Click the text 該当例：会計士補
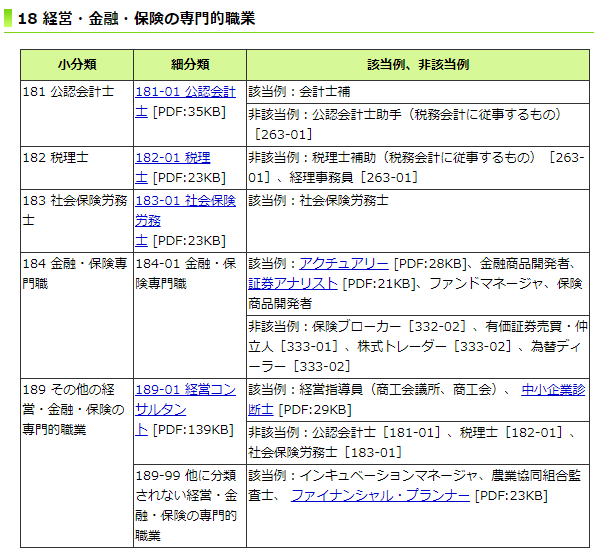The height and width of the screenshot is (558, 602). coord(299,92)
